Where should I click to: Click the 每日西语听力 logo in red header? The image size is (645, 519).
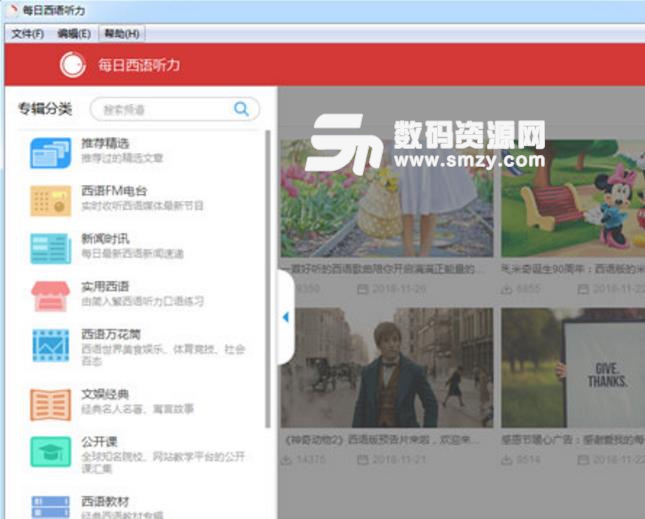coord(73,65)
